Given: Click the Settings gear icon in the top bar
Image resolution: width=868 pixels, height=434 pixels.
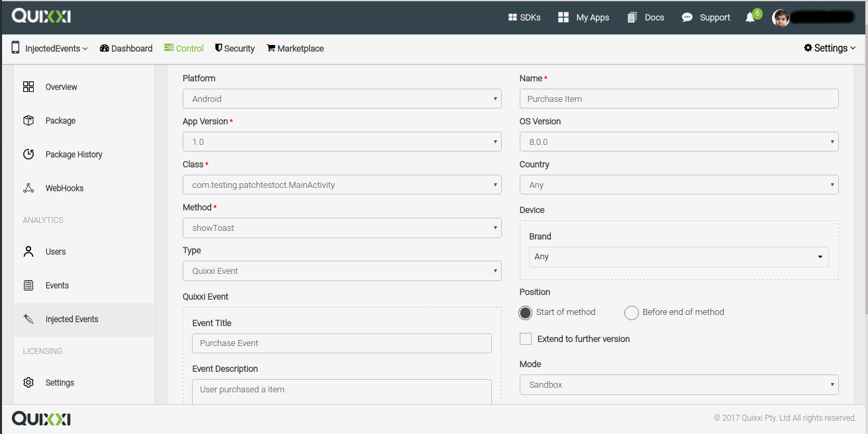Looking at the screenshot, I should 808,48.
